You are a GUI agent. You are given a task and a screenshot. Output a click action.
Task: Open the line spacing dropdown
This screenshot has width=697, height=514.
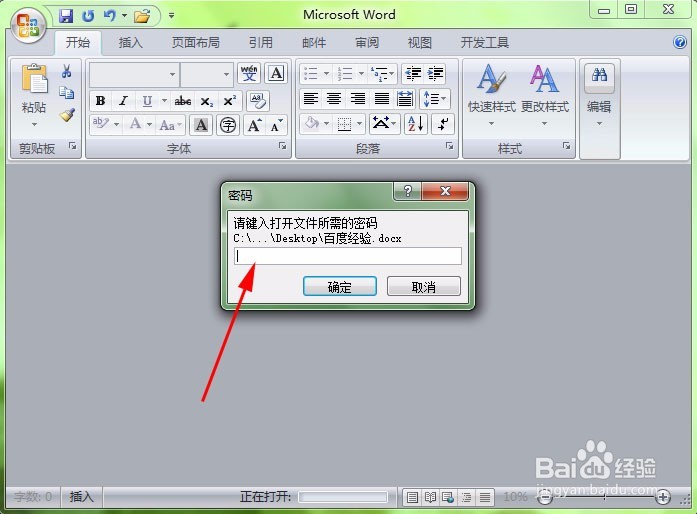pos(435,98)
